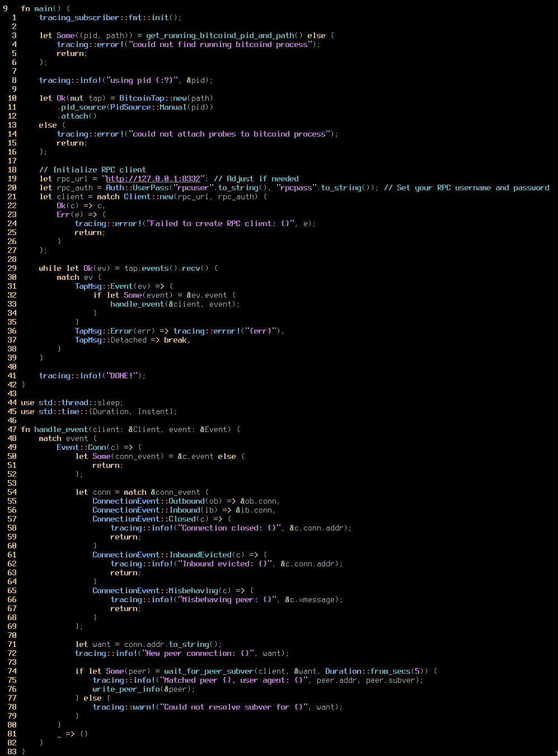The image size is (558, 756).
Task: Click "Connection closed: {}" string
Action: coord(229,528)
